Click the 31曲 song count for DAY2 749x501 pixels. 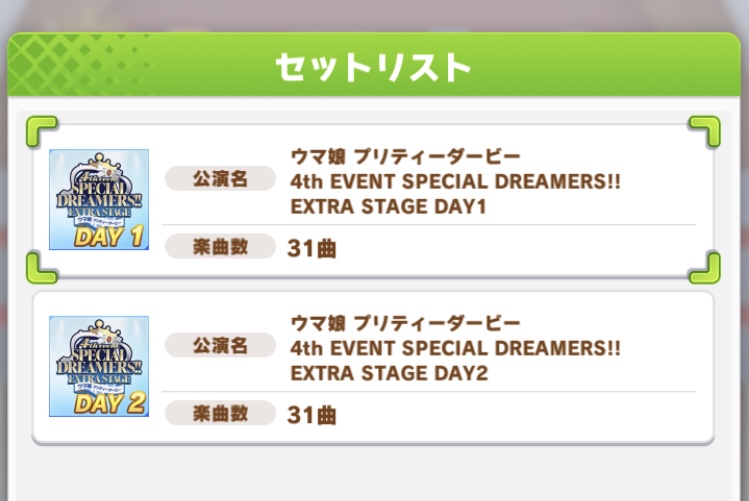[x=312, y=414]
